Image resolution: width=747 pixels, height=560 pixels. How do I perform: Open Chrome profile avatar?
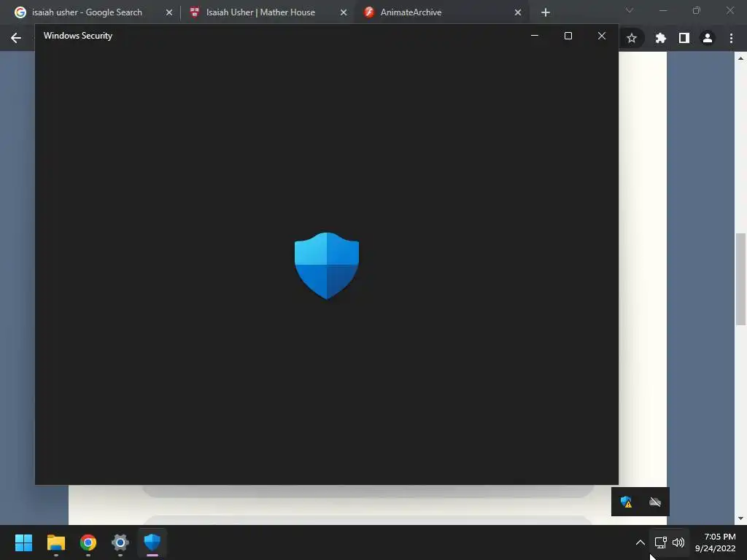pyautogui.click(x=708, y=38)
